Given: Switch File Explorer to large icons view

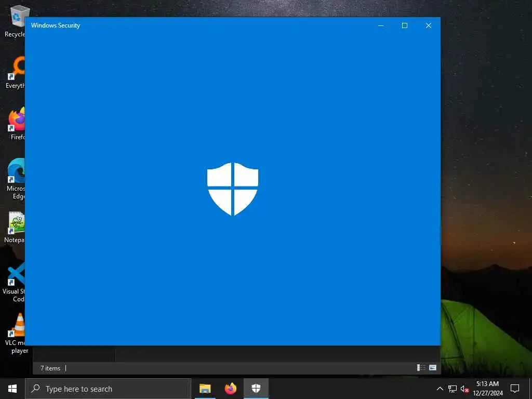Looking at the screenshot, I should 433,368.
